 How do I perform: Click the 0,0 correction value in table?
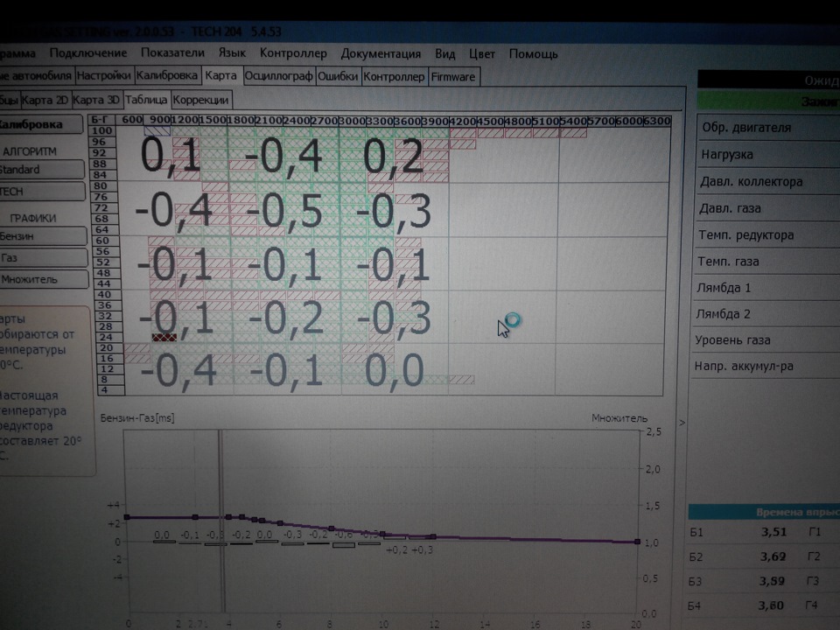click(394, 370)
